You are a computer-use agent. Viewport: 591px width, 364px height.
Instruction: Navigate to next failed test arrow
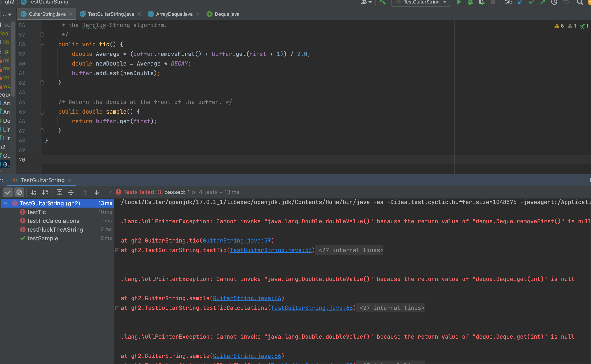(97, 192)
